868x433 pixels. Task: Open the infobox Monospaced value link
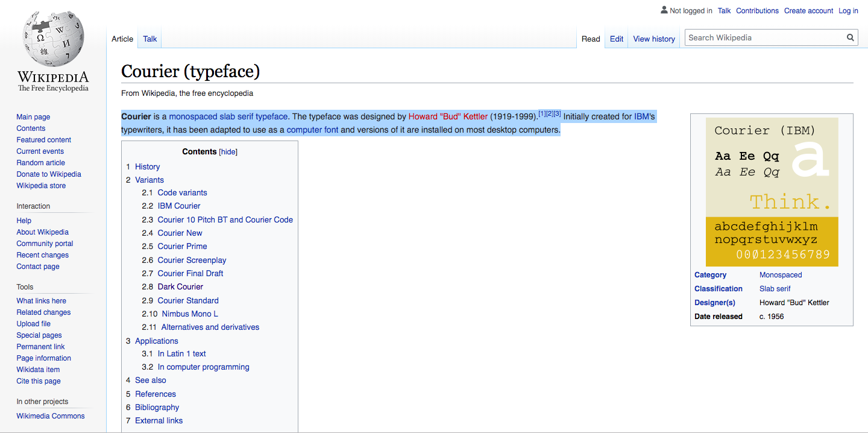(781, 275)
